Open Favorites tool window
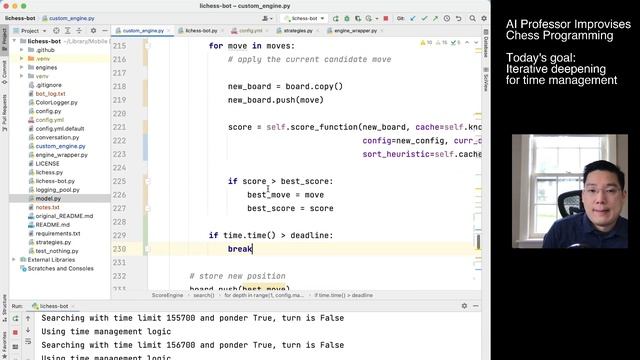640x360 pixels. click(x=4, y=345)
